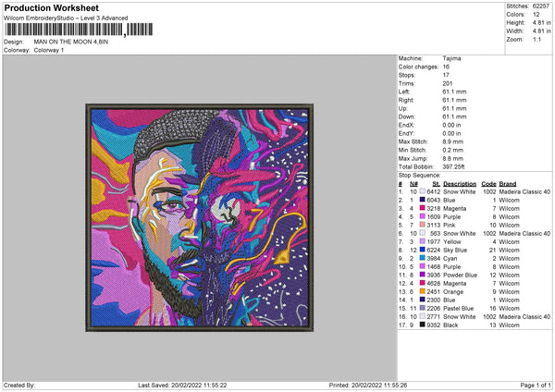Select the Yellow swatch for stop 7
The height and width of the screenshot is (392, 555).
pyautogui.click(x=423, y=241)
